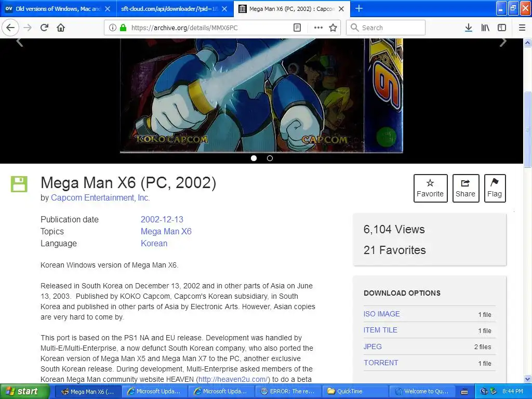Viewport: 532px width, 399px height.
Task: Open the Windows start menu
Action: click(25, 391)
